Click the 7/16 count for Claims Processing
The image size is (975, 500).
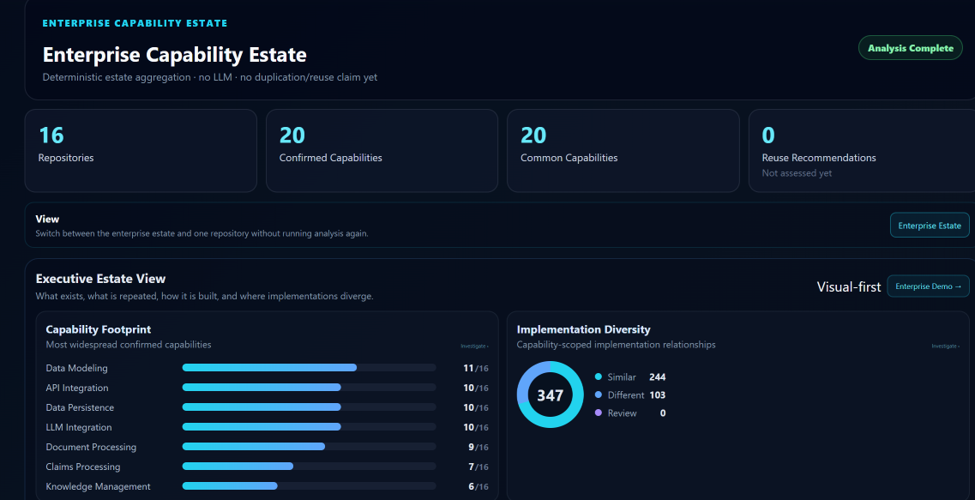pyautogui.click(x=478, y=467)
